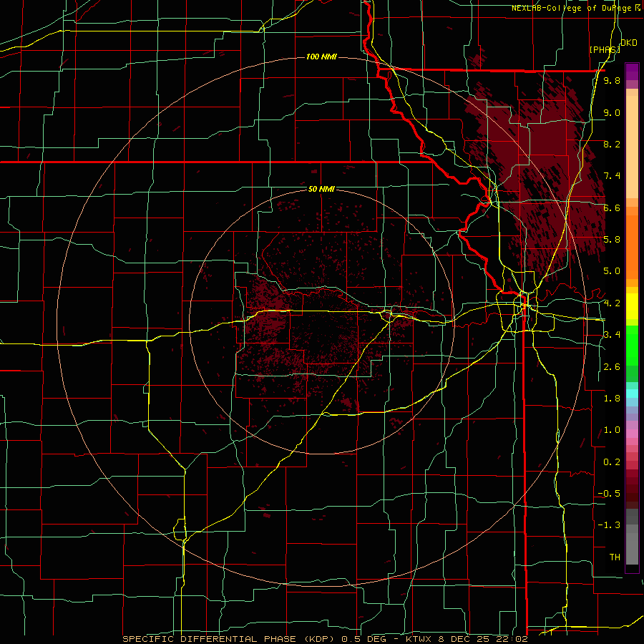Click the "OKD" label near the color scale

tap(629, 43)
